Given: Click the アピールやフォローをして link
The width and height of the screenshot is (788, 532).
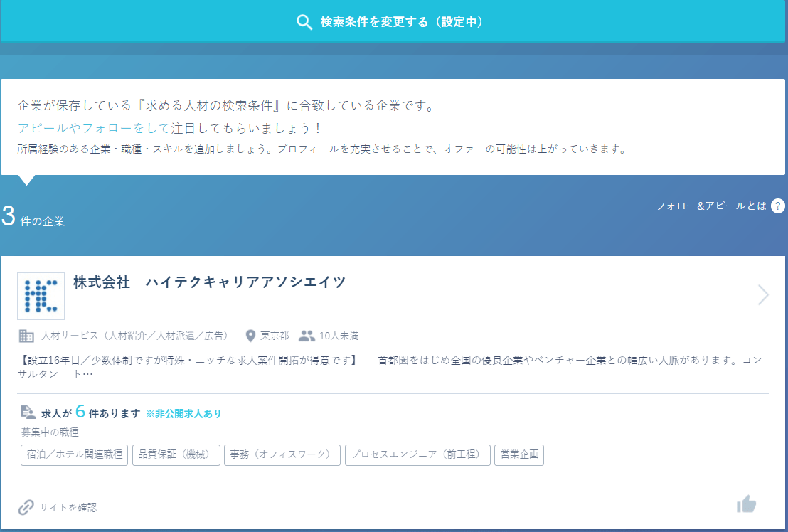Looking at the screenshot, I should (x=94, y=128).
